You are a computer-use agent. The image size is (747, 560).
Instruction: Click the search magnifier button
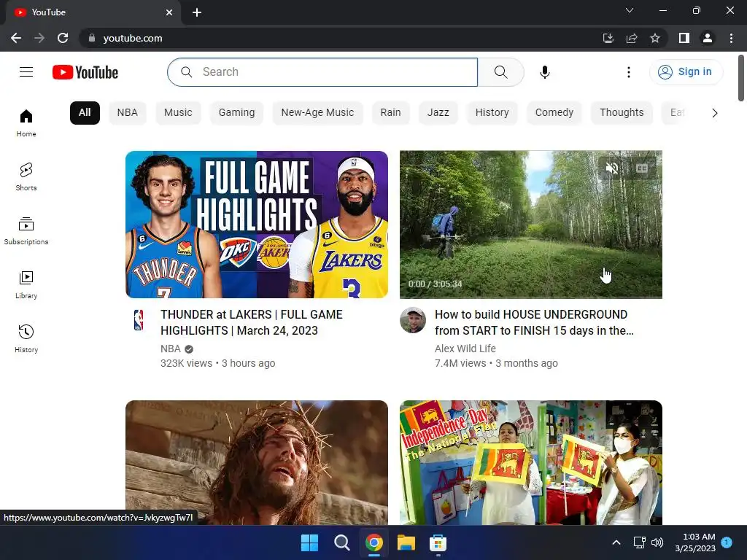[x=500, y=72]
